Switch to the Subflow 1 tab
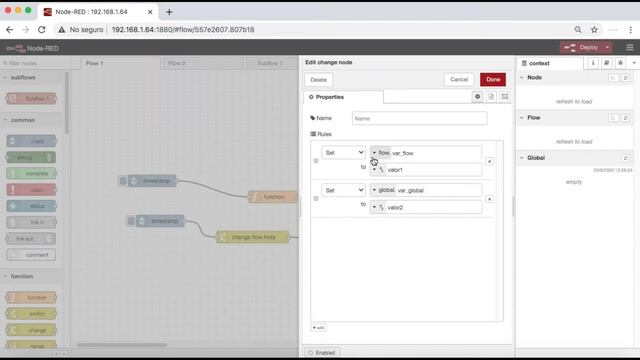 [271, 63]
